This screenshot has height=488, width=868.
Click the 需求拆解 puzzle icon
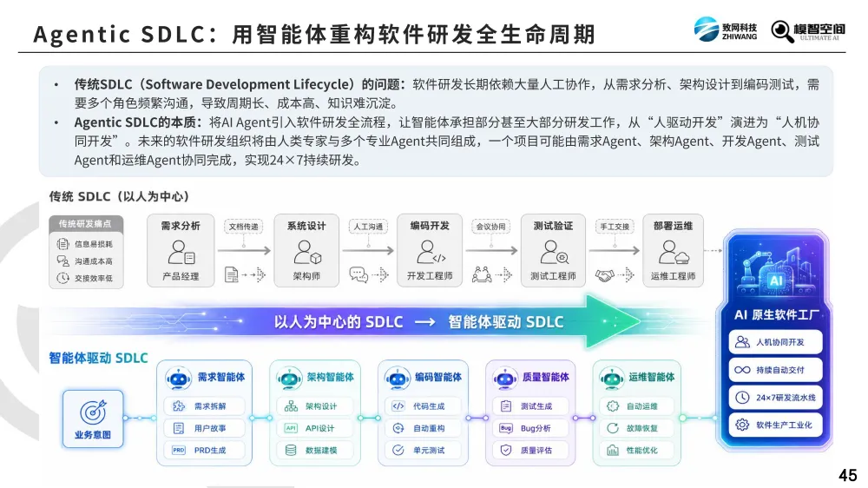tap(178, 406)
